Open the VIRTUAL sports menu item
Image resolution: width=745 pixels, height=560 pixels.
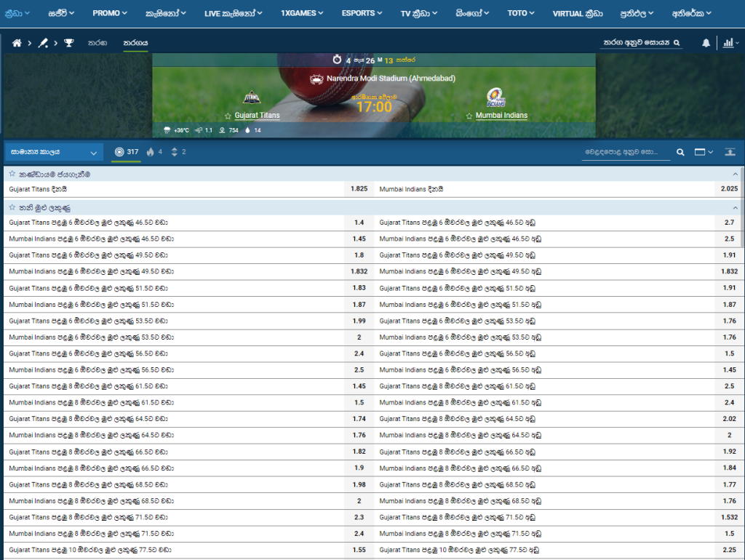pyautogui.click(x=578, y=13)
